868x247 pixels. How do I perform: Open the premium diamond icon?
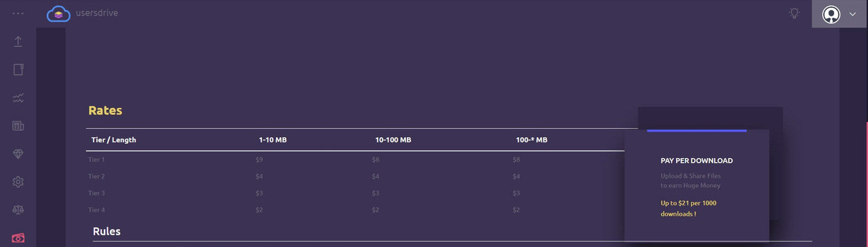18,154
